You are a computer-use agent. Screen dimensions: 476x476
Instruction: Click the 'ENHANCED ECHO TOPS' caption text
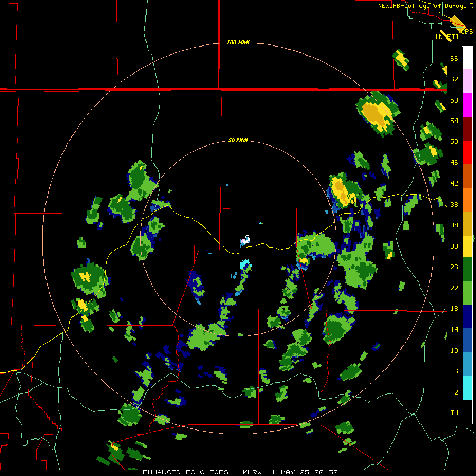pyautogui.click(x=186, y=472)
